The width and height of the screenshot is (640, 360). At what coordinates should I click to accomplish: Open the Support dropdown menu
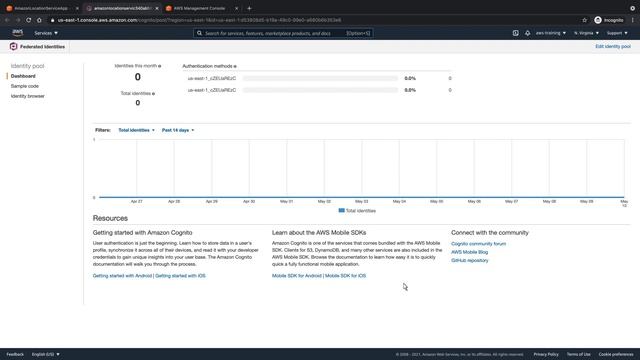click(617, 33)
